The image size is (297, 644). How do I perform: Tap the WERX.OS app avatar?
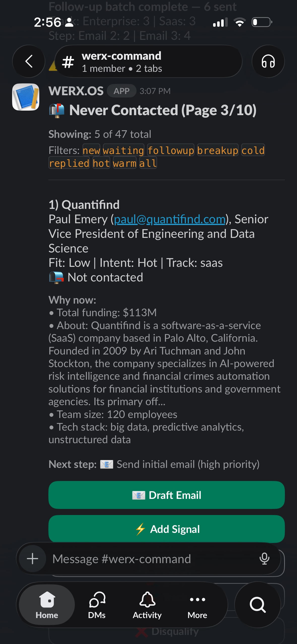click(x=26, y=97)
